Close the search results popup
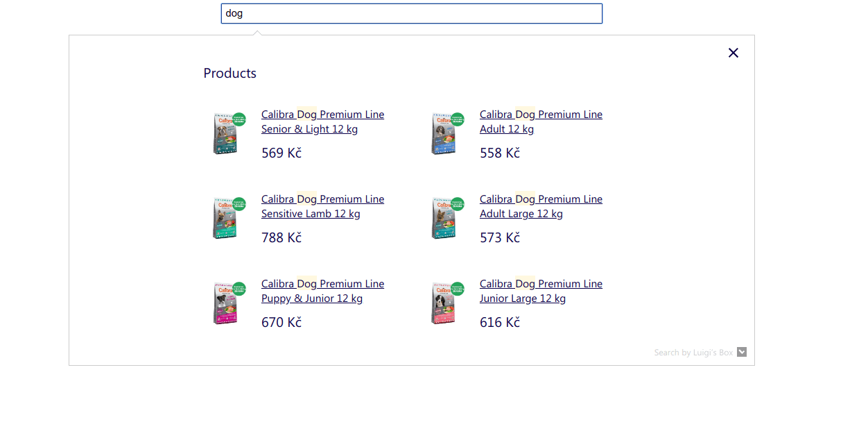This screenshot has height=422, width=868. click(x=734, y=53)
